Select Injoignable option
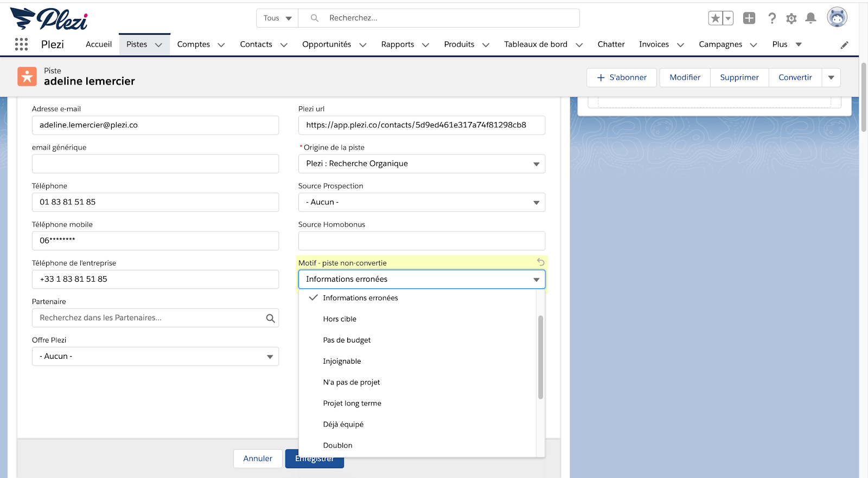 (x=417, y=361)
